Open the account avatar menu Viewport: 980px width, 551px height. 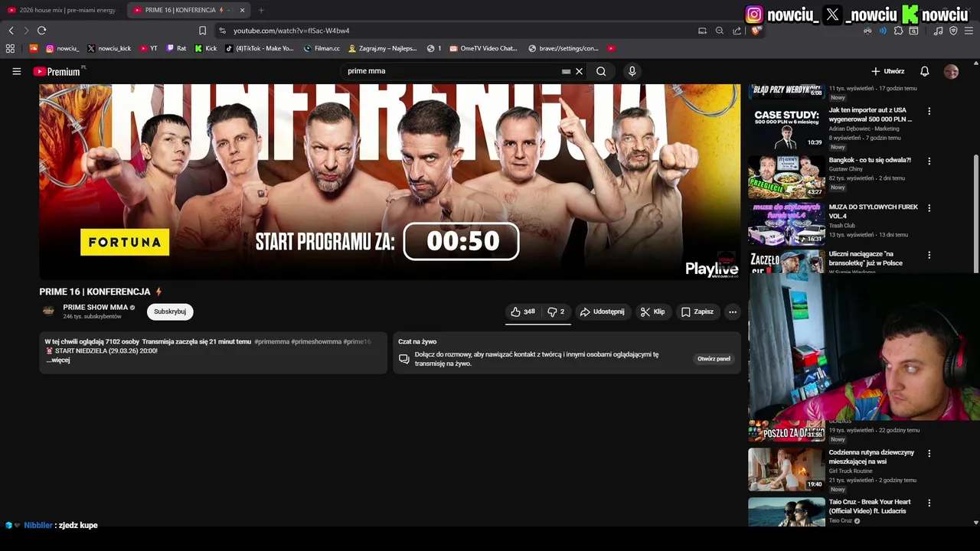click(x=951, y=71)
